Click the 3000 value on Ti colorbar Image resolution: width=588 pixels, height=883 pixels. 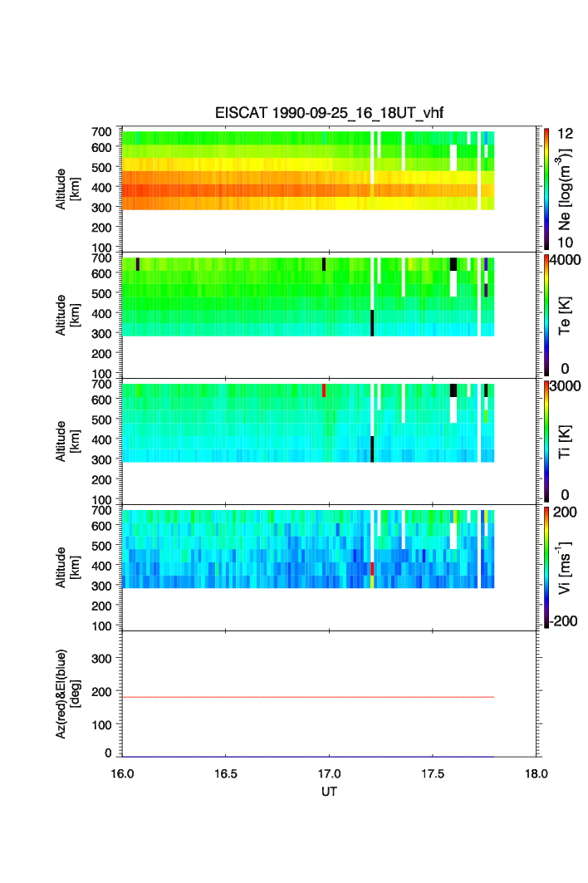[x=566, y=386]
